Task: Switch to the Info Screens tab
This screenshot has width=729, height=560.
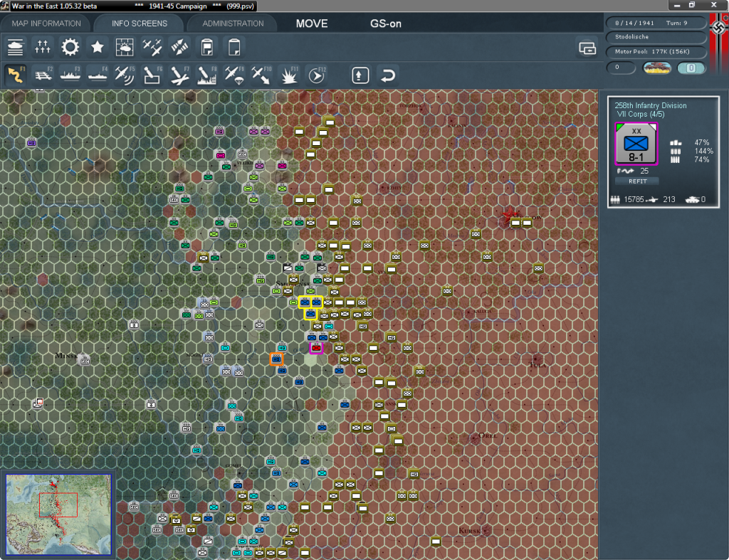Action: 140,23
